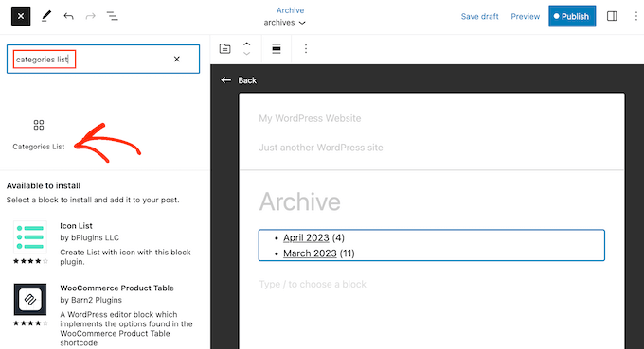Select the Just another WordPress site tagline
Screen dimensions: 644x349
tap(321, 148)
